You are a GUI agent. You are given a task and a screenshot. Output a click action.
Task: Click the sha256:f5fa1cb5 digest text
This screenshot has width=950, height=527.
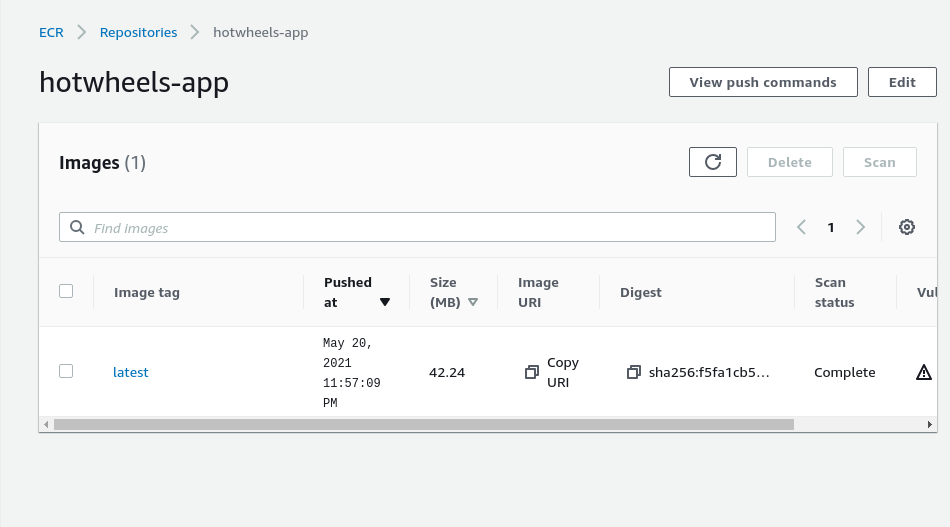click(709, 373)
